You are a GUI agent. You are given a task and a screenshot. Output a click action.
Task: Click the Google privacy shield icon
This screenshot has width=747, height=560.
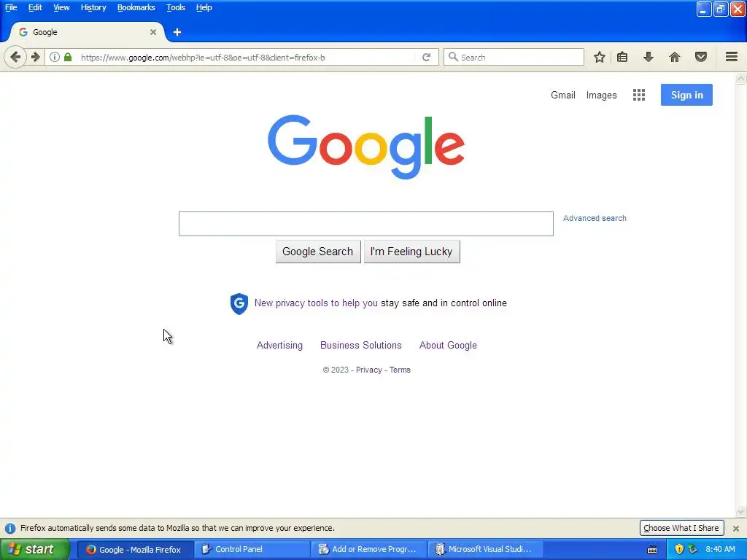(239, 303)
